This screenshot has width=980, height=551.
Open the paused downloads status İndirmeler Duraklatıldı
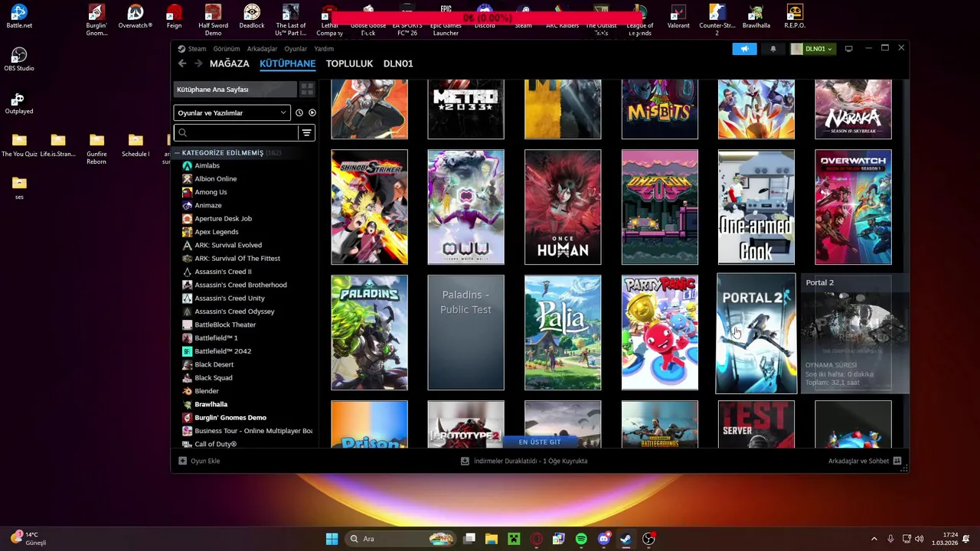524,461
